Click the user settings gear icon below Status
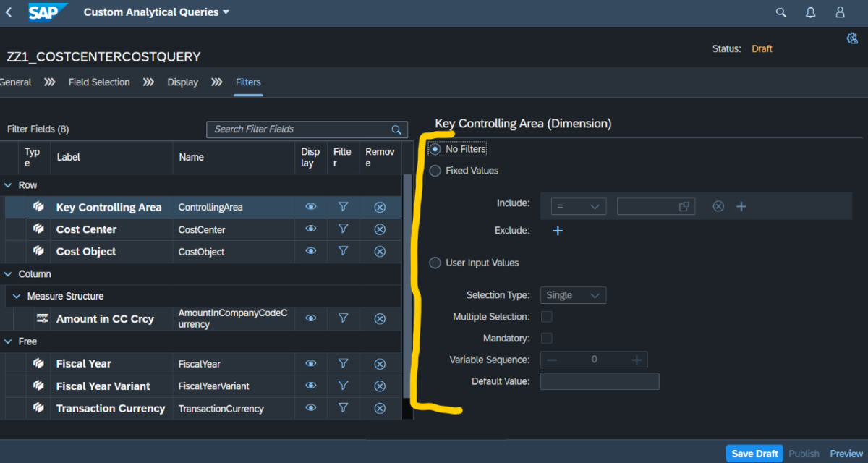Viewport: 868px width, 463px height. tap(852, 38)
